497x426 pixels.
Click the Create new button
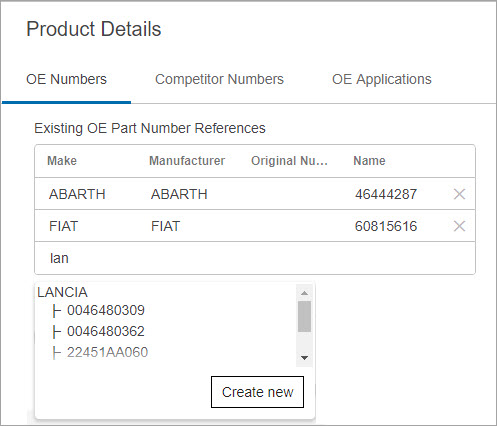pos(257,392)
